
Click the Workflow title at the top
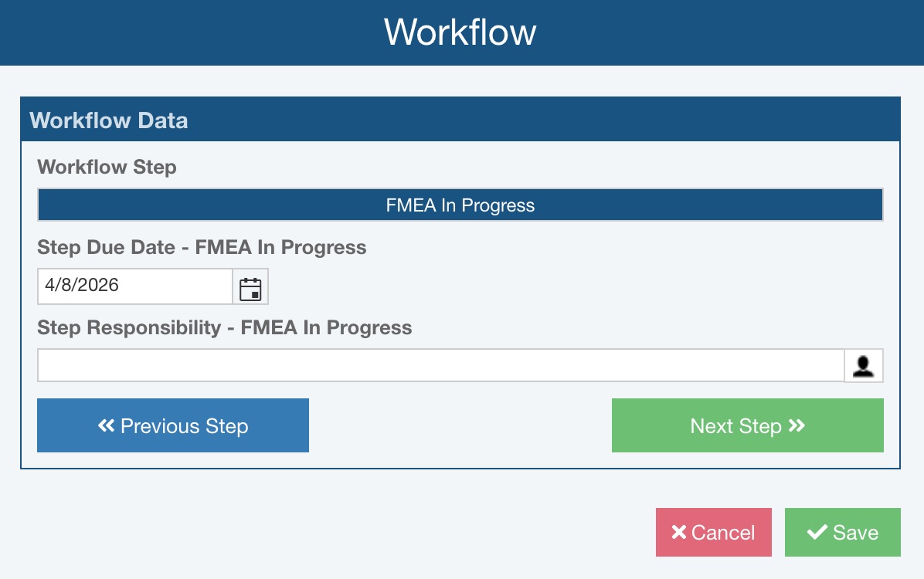tap(460, 32)
